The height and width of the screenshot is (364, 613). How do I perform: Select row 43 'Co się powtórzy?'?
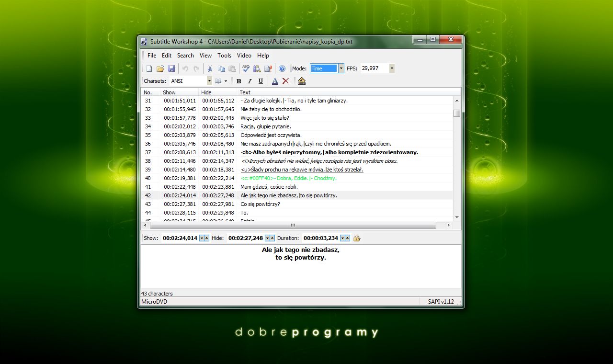(297, 204)
